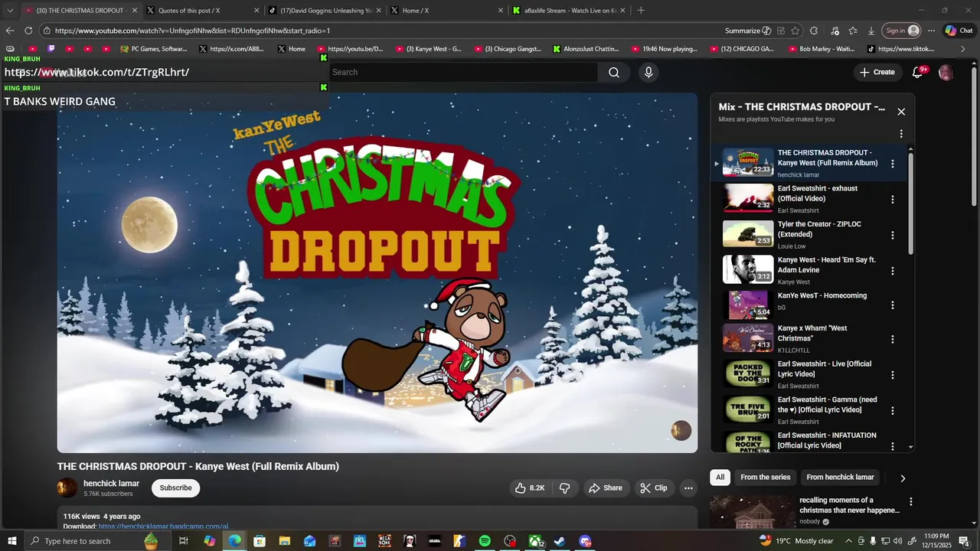Select the All filter chip
Viewport: 980px width, 551px height.
pos(720,478)
